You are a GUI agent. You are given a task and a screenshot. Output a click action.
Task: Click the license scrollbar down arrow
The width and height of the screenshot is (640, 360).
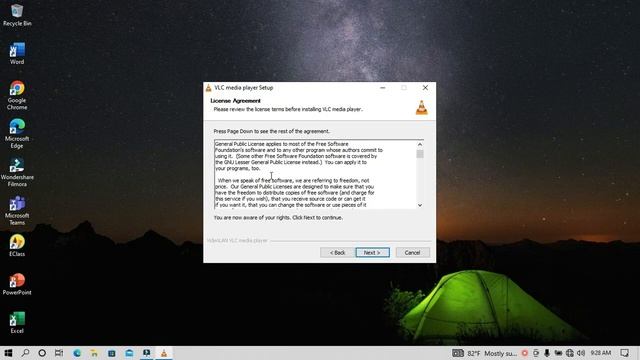point(420,205)
